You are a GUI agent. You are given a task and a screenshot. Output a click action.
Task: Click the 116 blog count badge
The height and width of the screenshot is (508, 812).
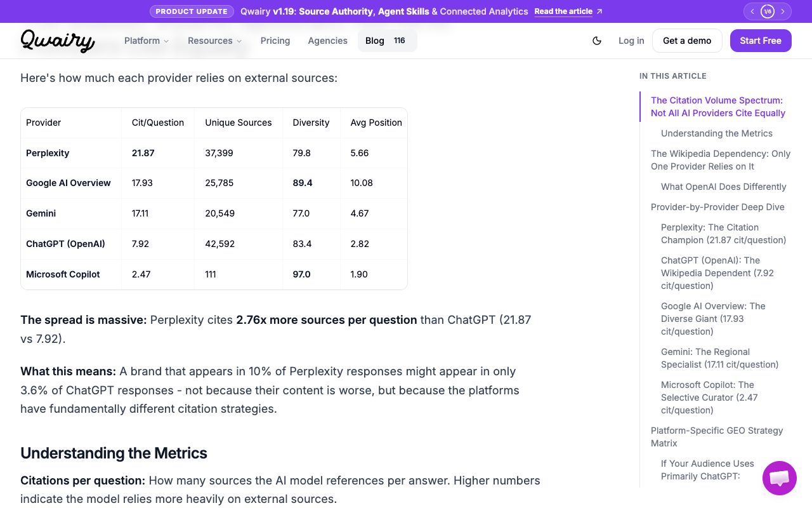tap(399, 41)
